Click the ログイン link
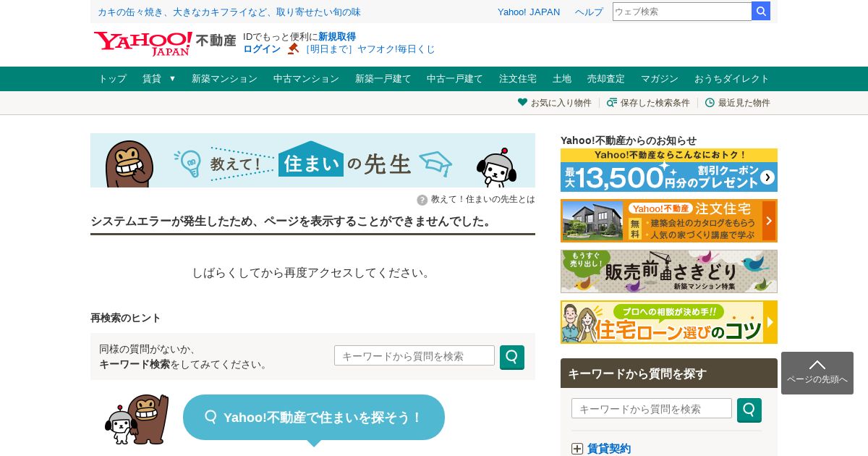 pos(262,48)
